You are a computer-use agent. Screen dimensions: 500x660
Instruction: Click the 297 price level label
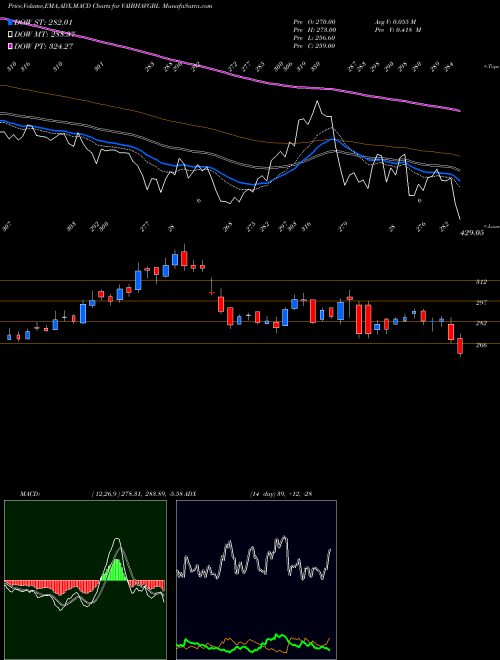pos(481,303)
